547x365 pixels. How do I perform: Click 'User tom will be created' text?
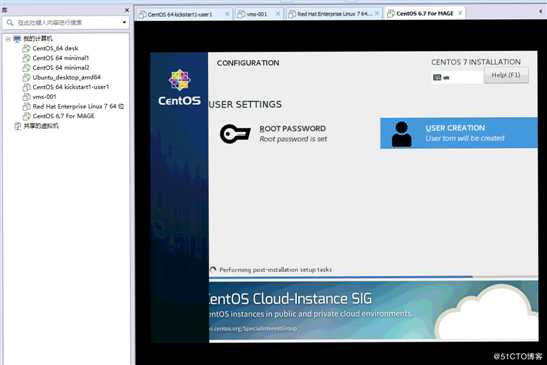[465, 139]
